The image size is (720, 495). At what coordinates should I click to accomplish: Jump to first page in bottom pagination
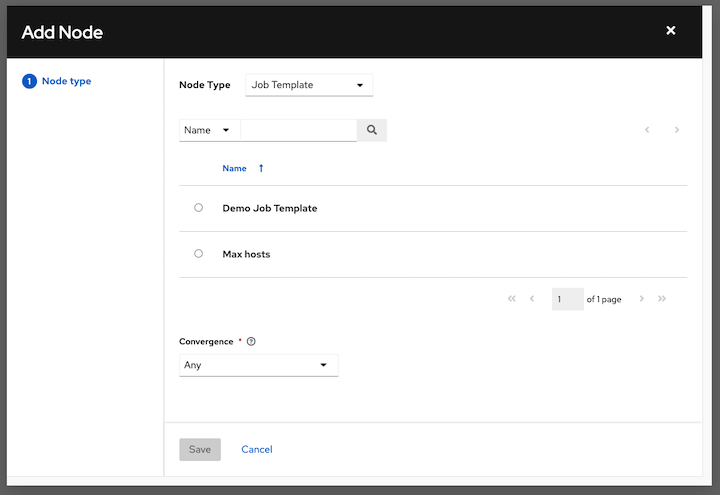[x=512, y=299]
